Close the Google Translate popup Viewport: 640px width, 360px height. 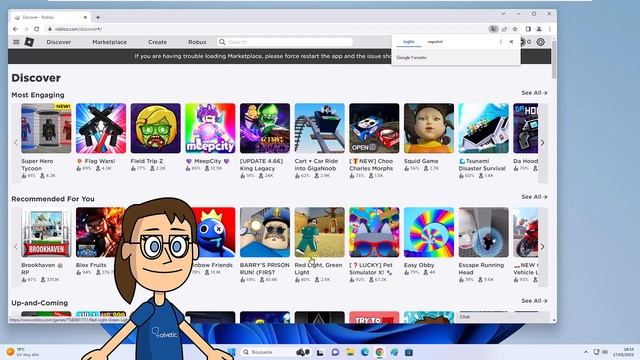(x=511, y=42)
